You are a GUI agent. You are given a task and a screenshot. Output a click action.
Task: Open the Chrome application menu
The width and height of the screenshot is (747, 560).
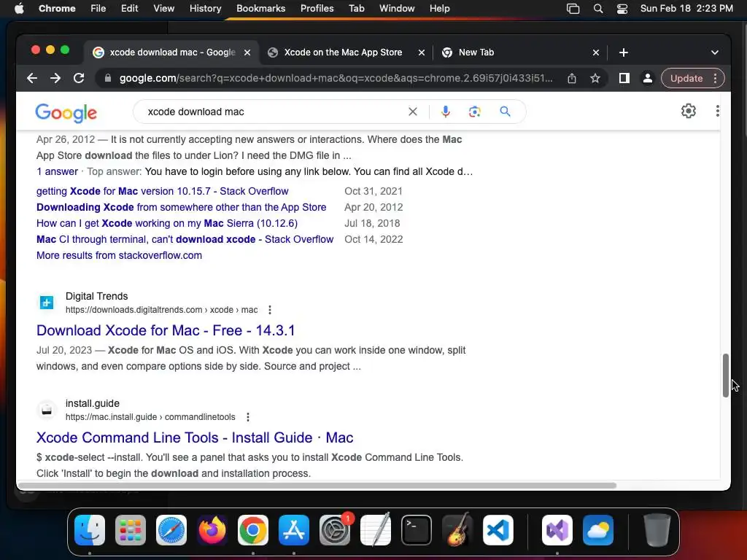pos(57,8)
